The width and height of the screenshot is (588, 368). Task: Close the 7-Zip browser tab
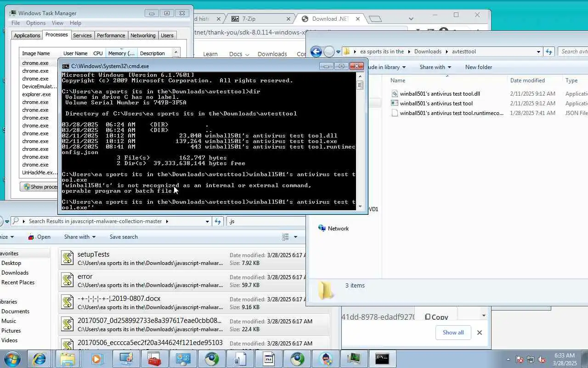point(288,19)
